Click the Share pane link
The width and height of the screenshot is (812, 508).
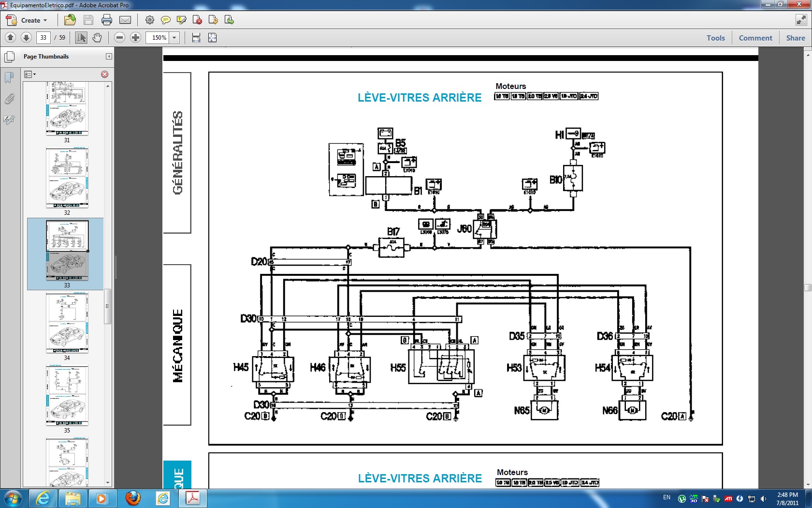click(x=795, y=38)
